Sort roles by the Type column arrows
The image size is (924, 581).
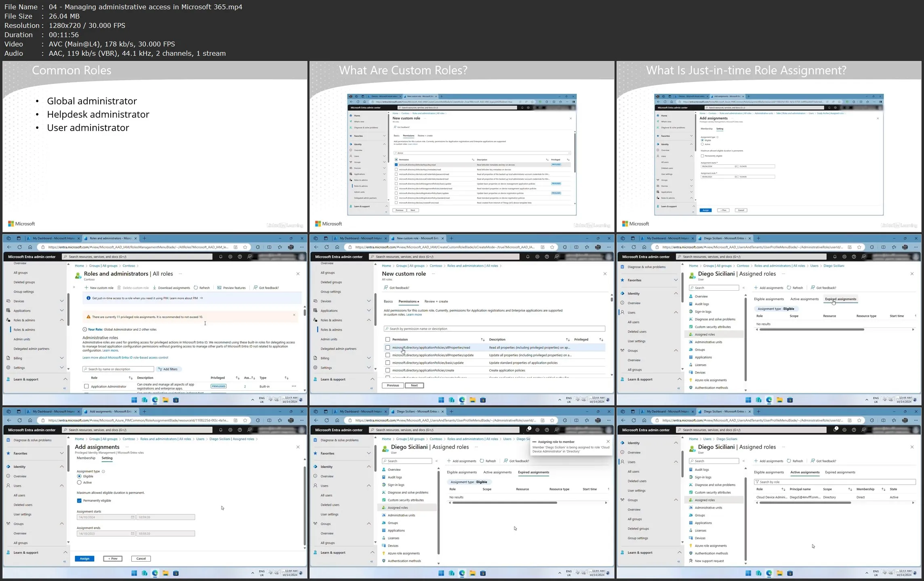coord(286,378)
